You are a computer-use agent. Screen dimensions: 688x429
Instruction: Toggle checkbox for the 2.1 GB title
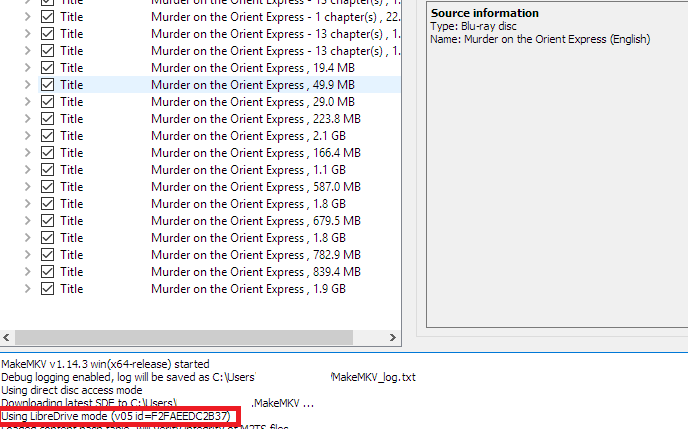click(47, 136)
